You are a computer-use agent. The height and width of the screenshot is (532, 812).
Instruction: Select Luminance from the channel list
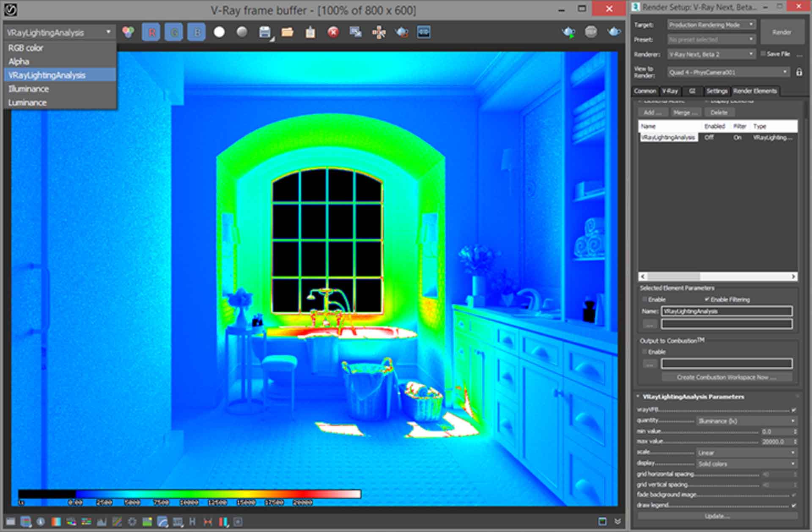(x=27, y=103)
